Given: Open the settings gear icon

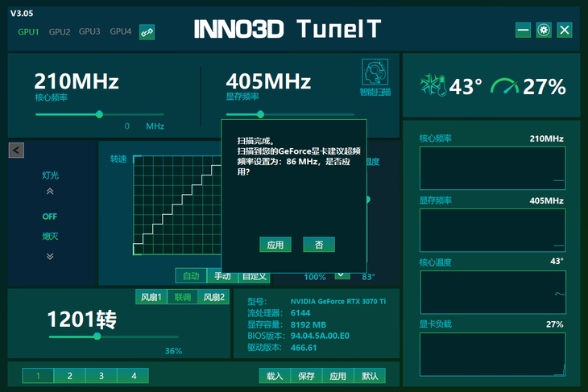Looking at the screenshot, I should tap(544, 31).
